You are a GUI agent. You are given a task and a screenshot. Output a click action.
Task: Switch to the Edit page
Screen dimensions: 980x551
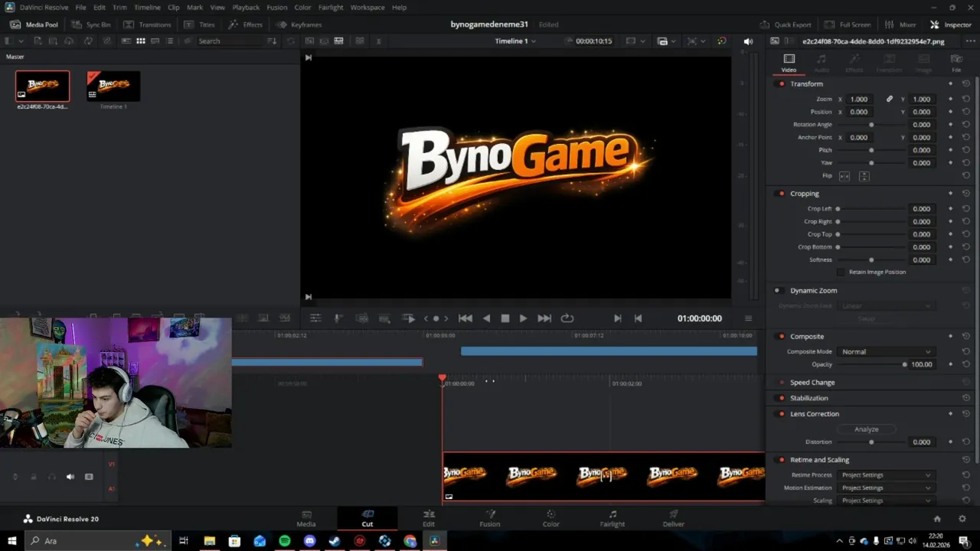click(429, 518)
